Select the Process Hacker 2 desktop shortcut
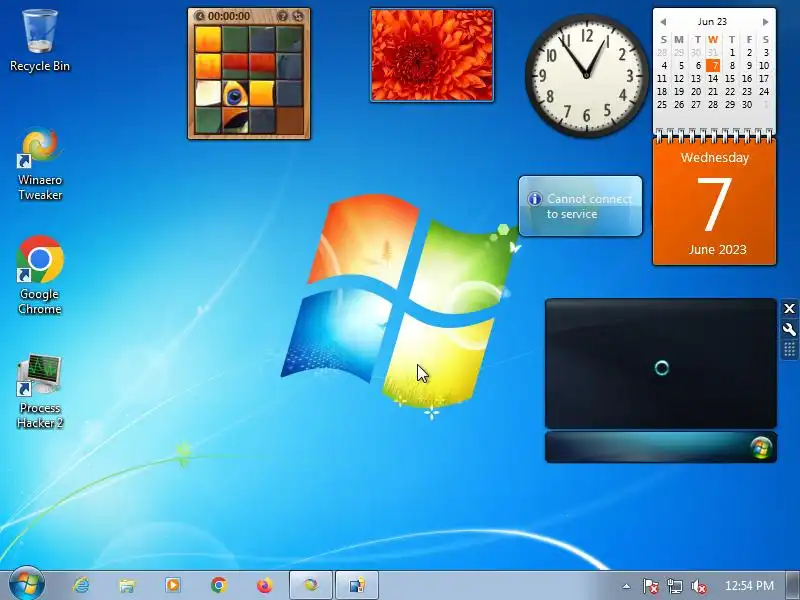Image resolution: width=800 pixels, height=600 pixels. click(40, 392)
